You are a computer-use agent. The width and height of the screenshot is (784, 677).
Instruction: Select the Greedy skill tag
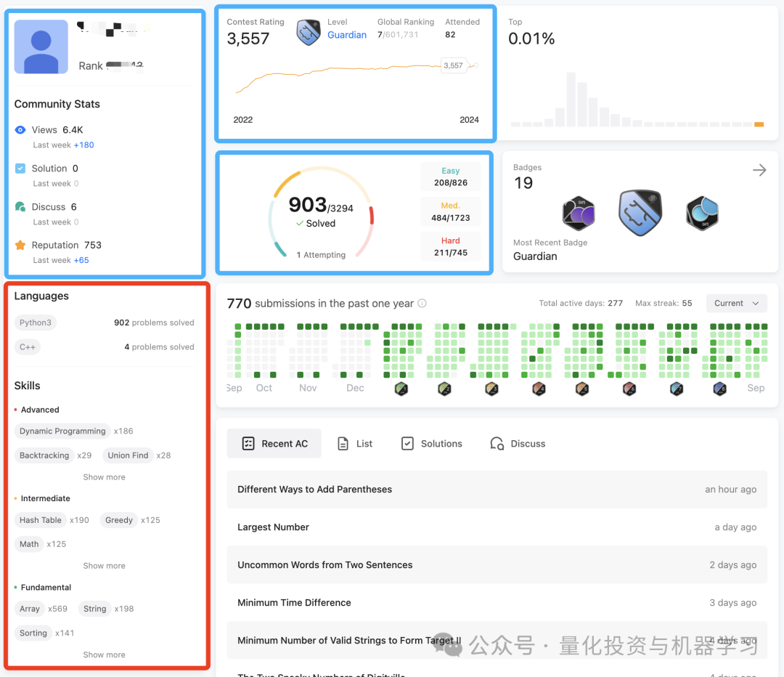point(118,520)
